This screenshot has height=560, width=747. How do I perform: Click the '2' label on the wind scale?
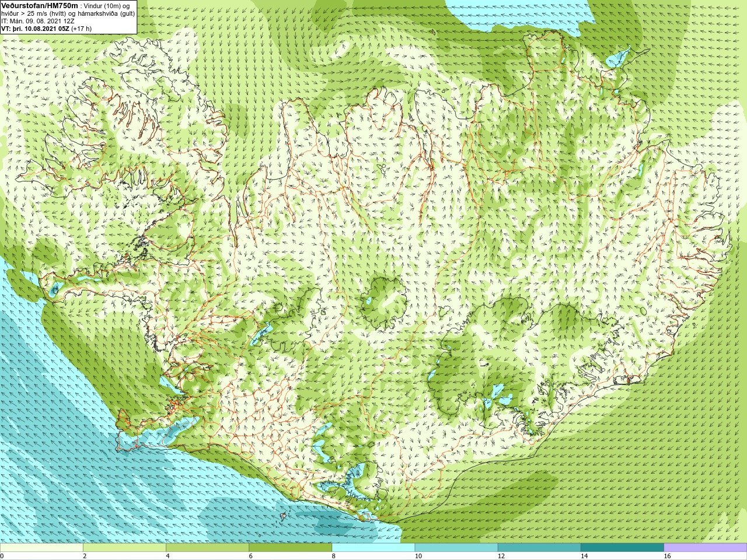click(x=85, y=556)
